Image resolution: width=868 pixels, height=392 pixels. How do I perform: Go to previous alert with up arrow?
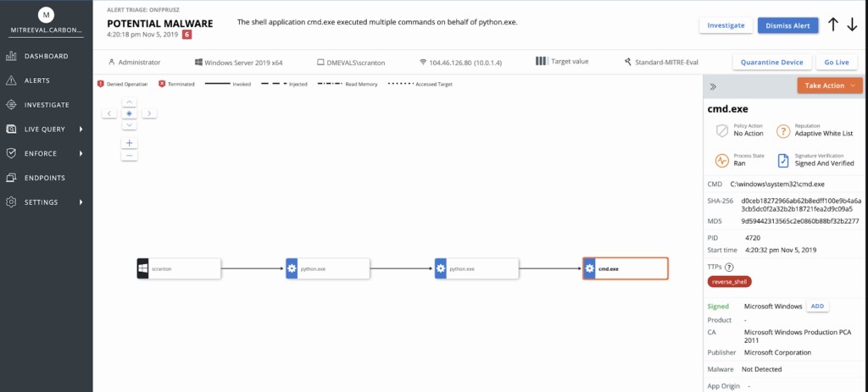click(833, 25)
